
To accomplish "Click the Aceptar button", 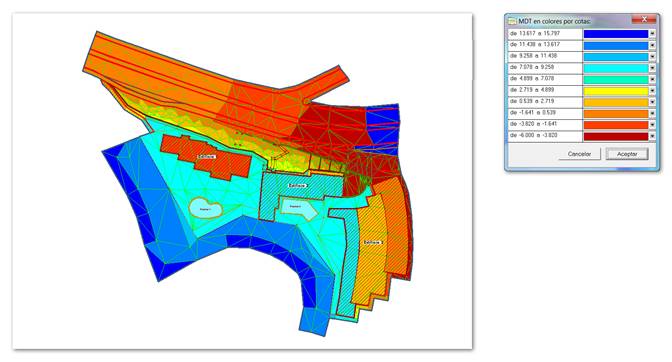I will tap(627, 154).
